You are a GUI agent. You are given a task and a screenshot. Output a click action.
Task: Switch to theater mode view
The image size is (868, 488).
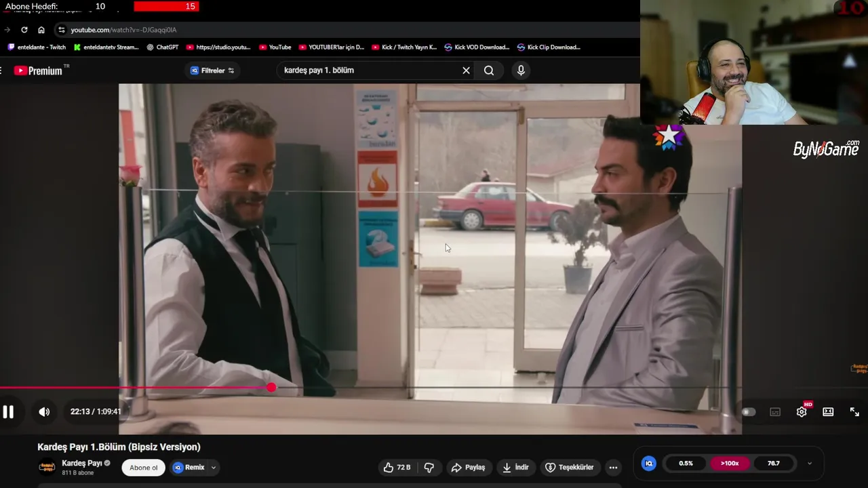[x=828, y=411]
